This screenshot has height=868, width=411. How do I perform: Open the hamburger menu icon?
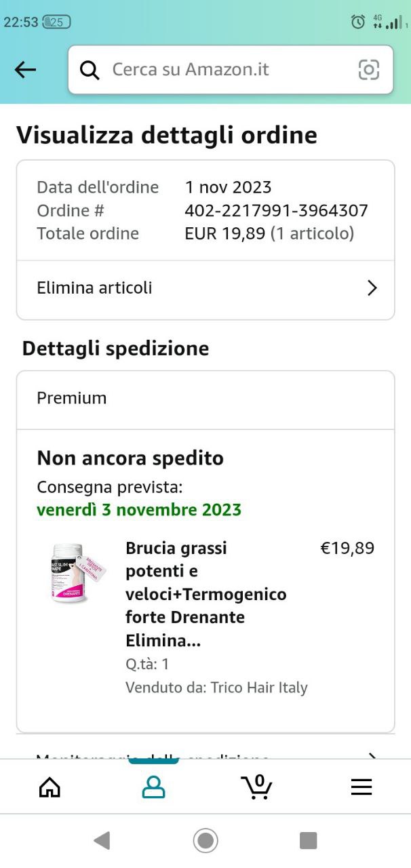pyautogui.click(x=361, y=787)
